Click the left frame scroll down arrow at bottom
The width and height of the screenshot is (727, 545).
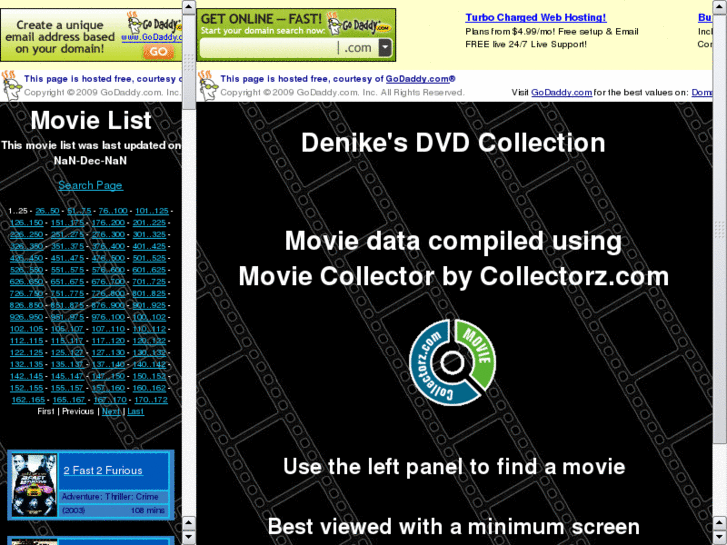pos(189,538)
